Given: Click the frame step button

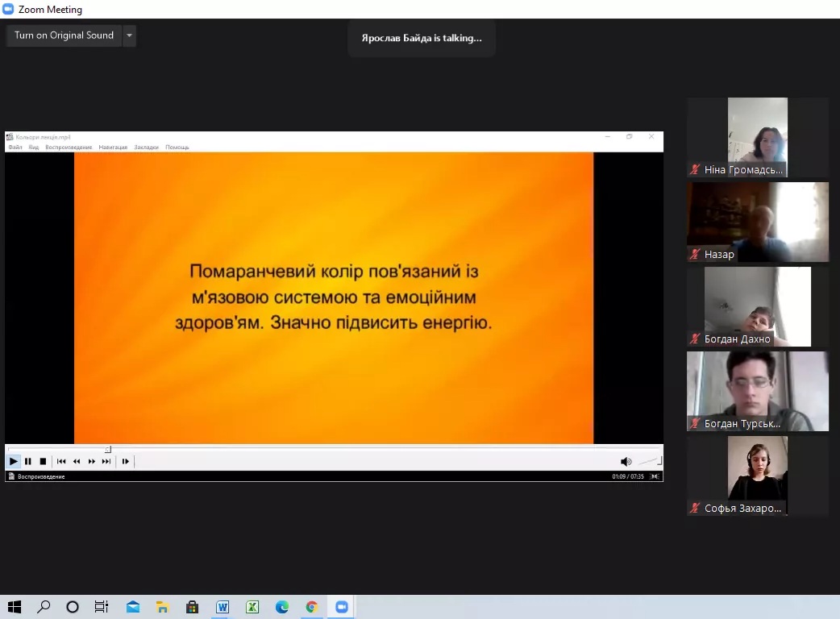Looking at the screenshot, I should coord(126,461).
